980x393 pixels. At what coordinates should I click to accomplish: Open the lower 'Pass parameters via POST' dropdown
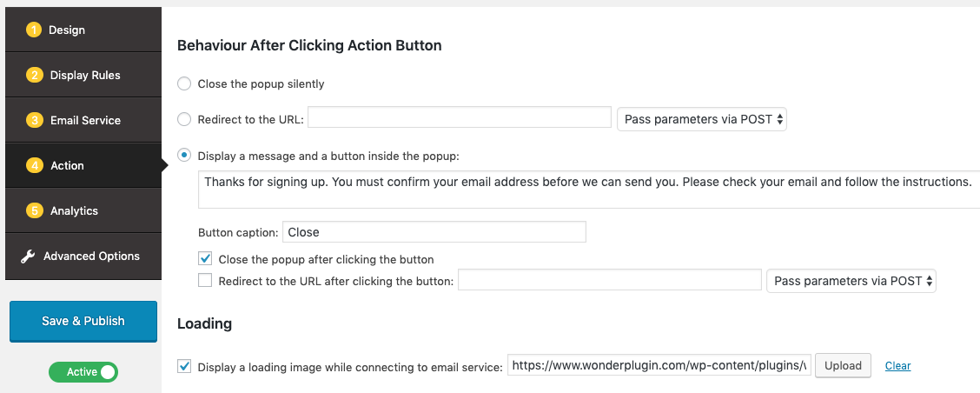coord(851,281)
